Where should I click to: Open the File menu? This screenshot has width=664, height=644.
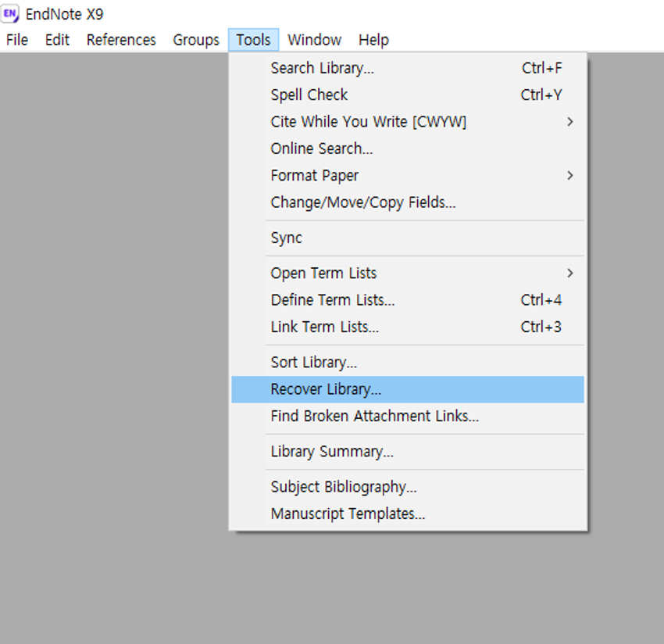point(17,40)
